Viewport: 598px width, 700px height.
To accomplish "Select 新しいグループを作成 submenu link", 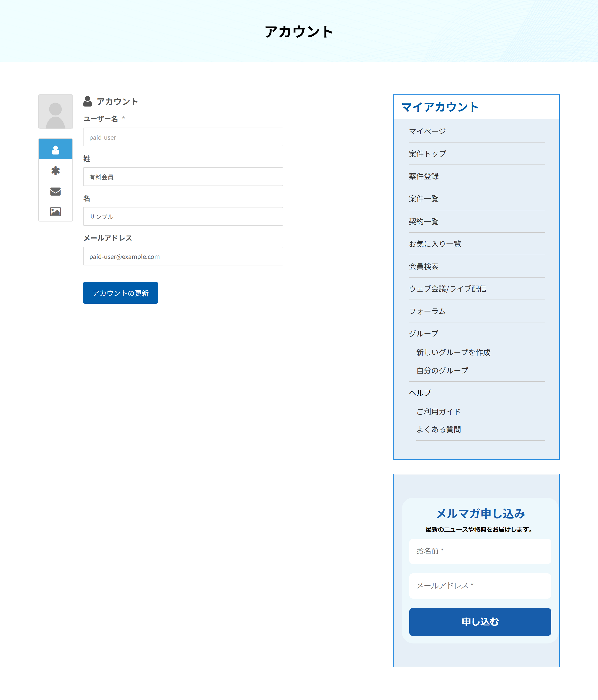I will 453,352.
